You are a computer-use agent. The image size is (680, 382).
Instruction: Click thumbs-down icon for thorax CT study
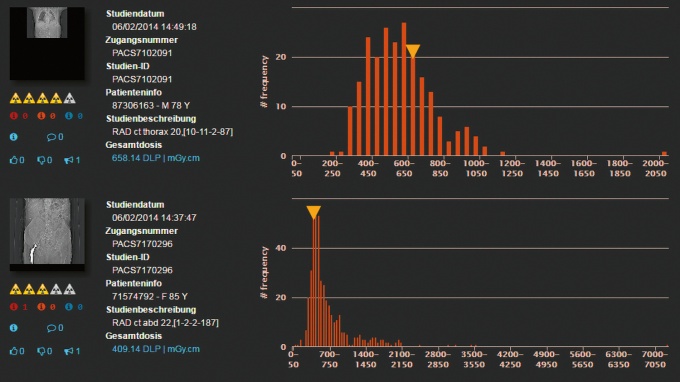41,160
